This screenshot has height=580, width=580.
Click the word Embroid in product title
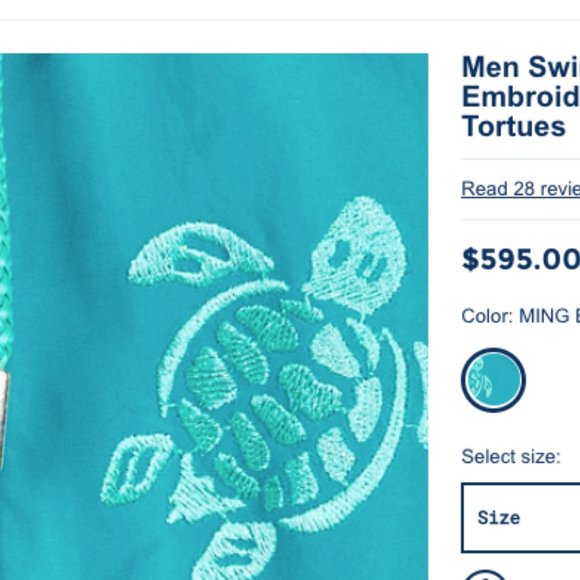[521, 97]
